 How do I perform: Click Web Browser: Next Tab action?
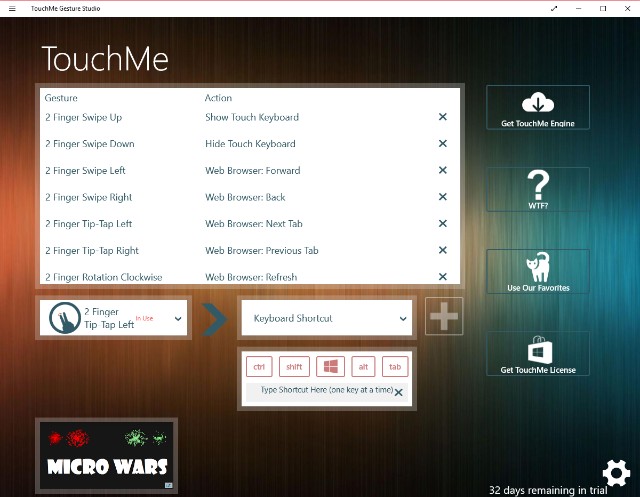click(x=253, y=224)
